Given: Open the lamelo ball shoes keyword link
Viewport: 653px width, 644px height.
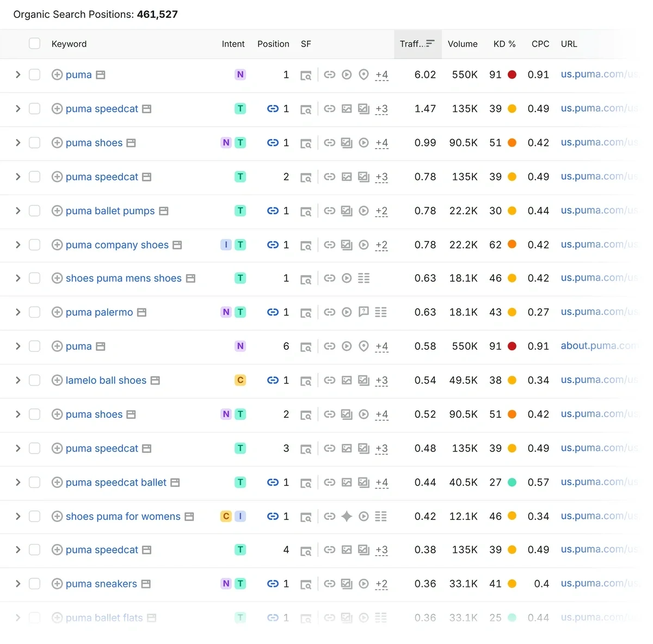Looking at the screenshot, I should (106, 380).
